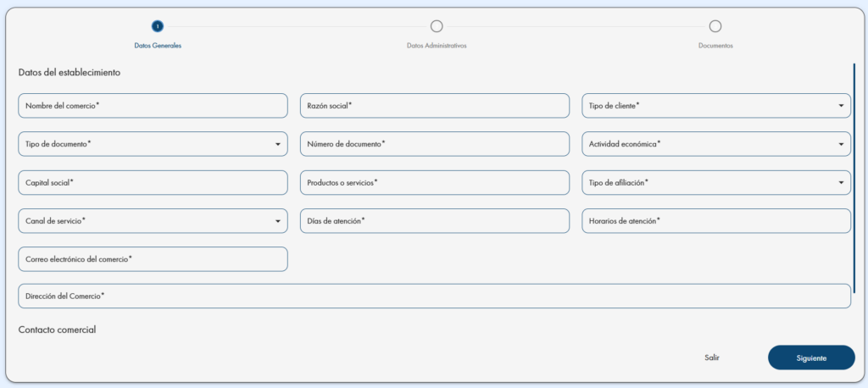Expand the Actividad económica dropdown

(715, 144)
